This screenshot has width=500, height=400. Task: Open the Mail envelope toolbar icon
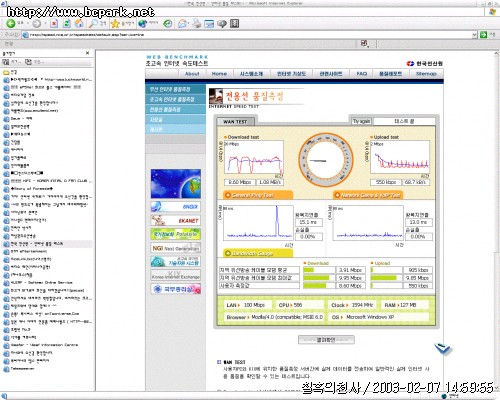[x=183, y=24]
